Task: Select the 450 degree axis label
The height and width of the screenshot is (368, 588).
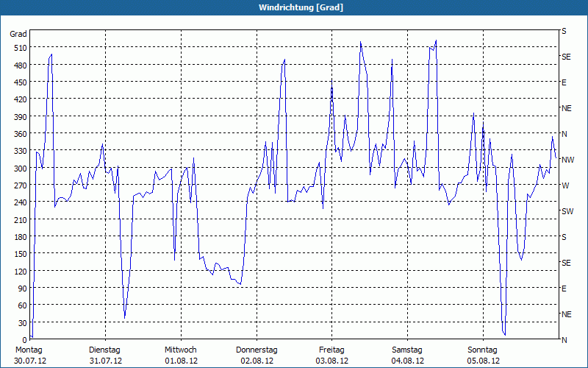Action: tap(18, 82)
